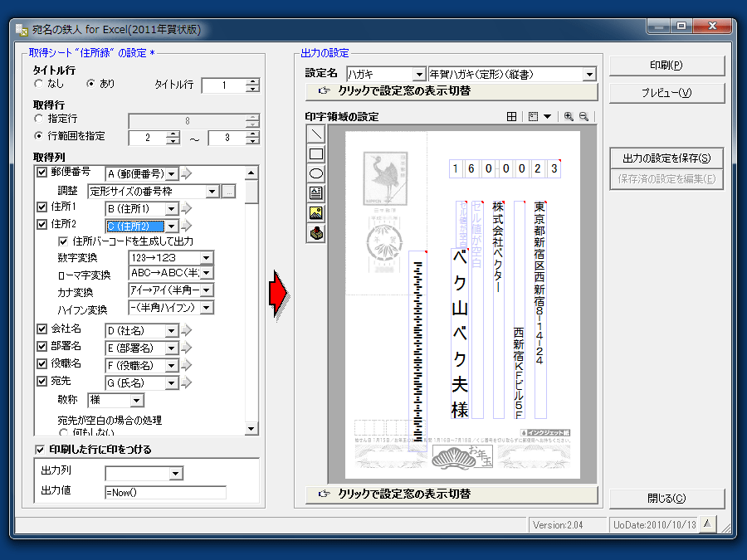Open the ellipsis button beside 定形サイズの番号枠
747x560 pixels.
[229, 192]
